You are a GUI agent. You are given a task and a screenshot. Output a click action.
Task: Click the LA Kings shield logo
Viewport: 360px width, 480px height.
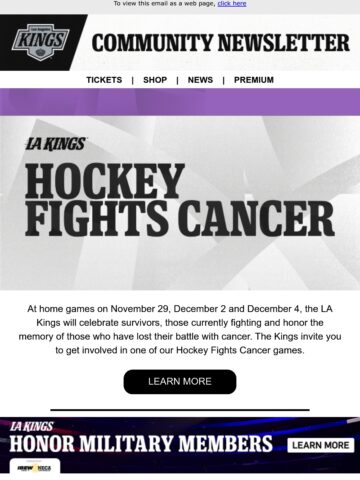click(x=40, y=42)
